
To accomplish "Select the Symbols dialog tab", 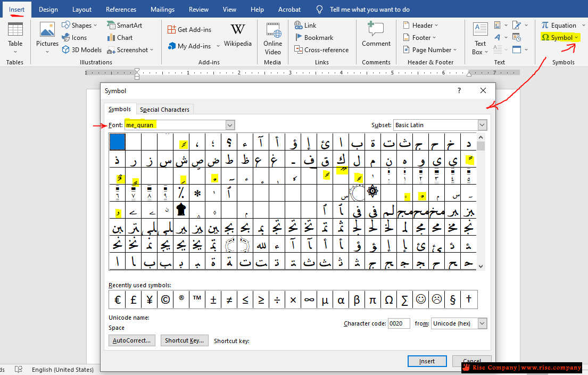I will (x=120, y=109).
